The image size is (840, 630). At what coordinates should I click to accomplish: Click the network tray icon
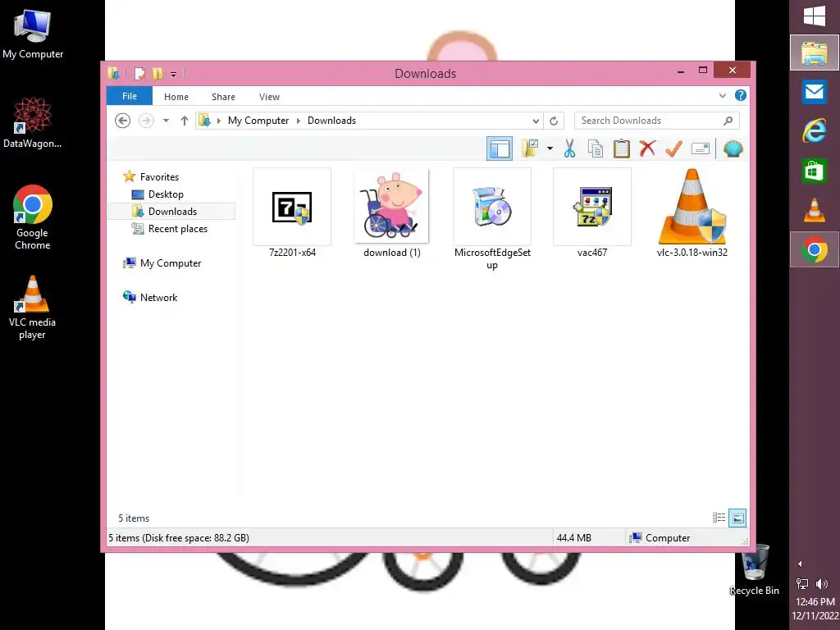(802, 584)
